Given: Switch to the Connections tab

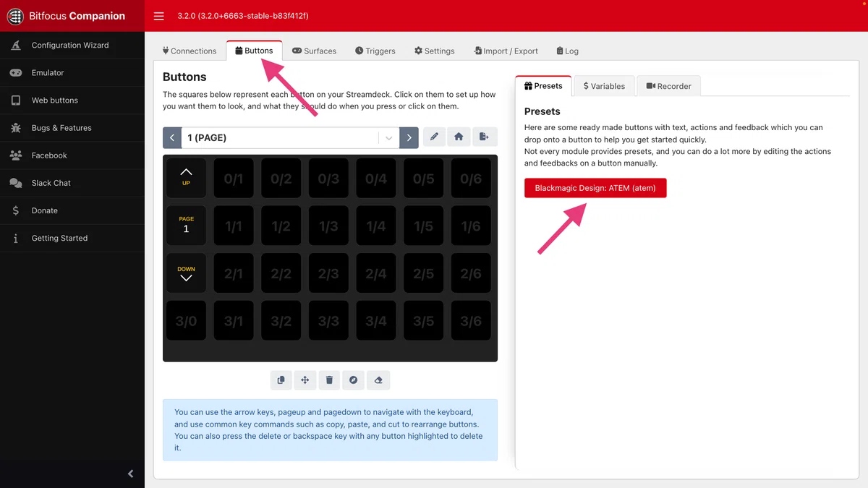Looking at the screenshot, I should [x=190, y=51].
